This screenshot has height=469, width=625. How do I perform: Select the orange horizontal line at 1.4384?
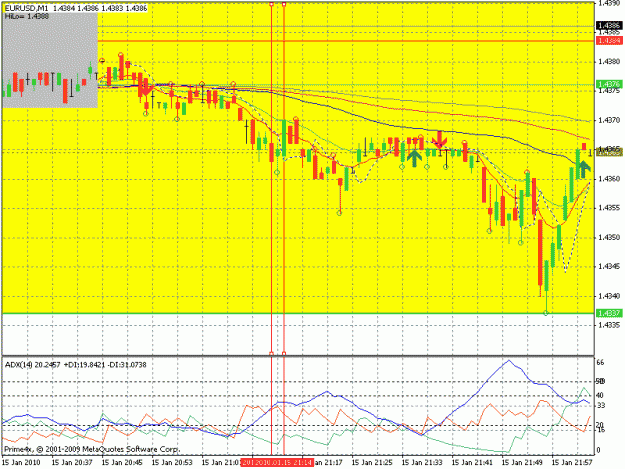tap(346, 41)
